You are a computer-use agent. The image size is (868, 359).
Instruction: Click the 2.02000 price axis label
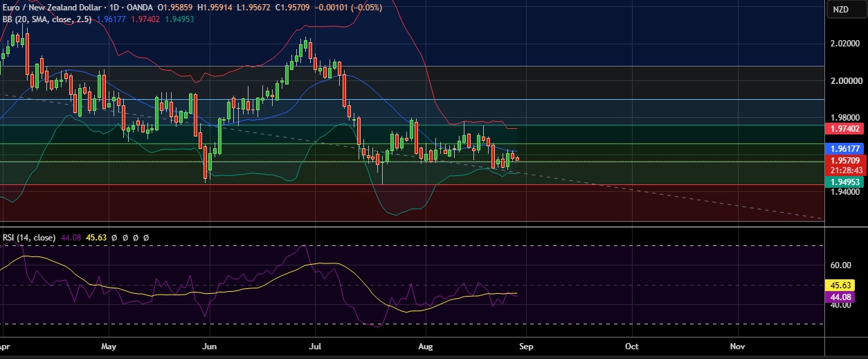click(x=844, y=43)
